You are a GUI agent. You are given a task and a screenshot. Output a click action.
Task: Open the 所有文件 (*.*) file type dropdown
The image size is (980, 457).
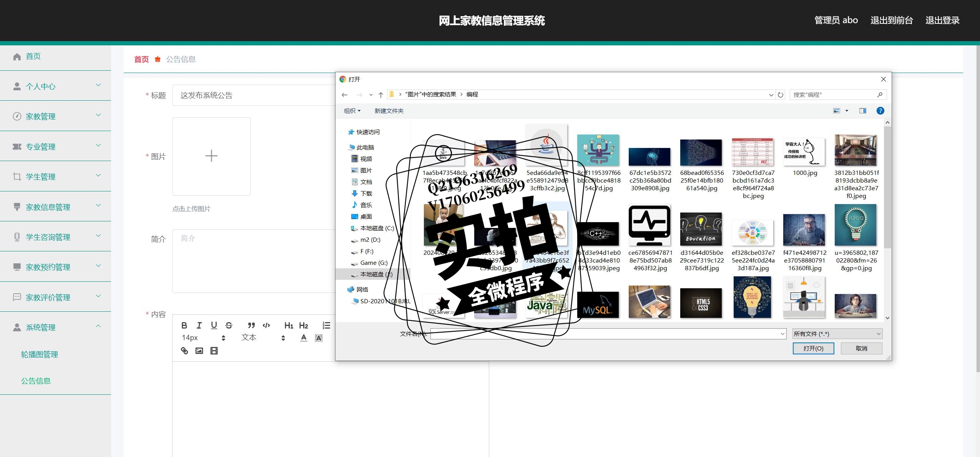click(x=837, y=334)
